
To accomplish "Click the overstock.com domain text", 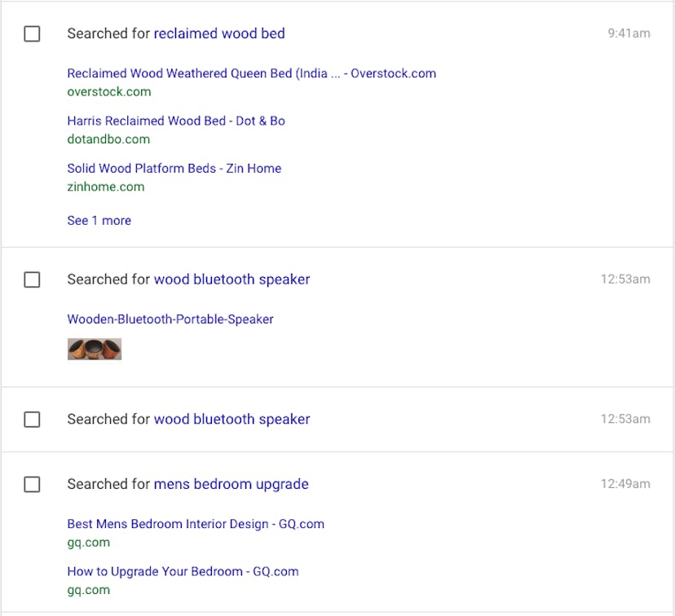I will pos(108,92).
